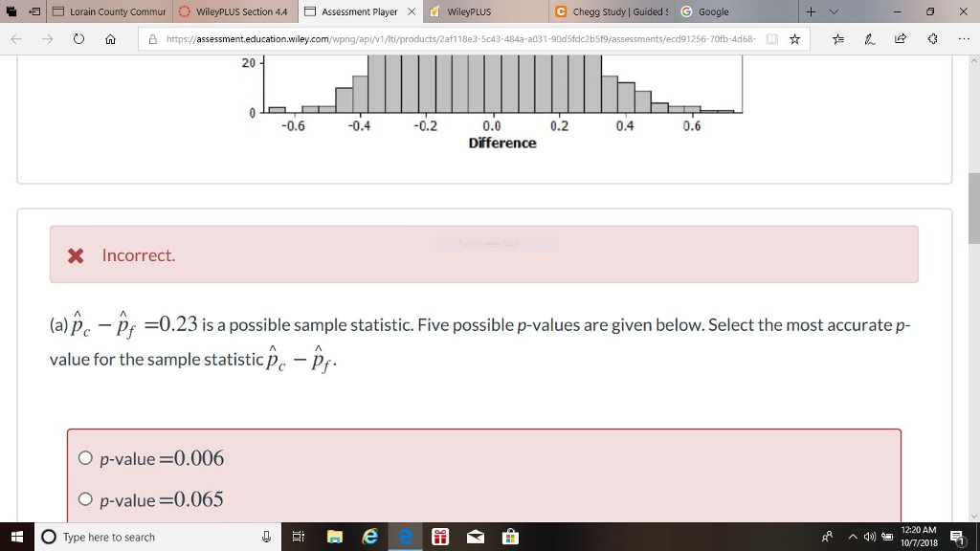Click the histogram Difference axis label
980x551 pixels.
tap(502, 143)
